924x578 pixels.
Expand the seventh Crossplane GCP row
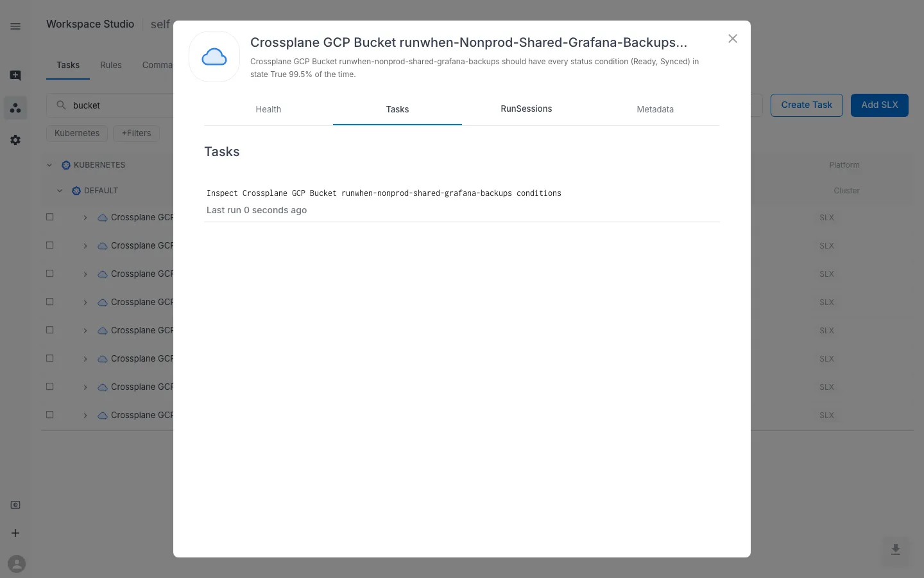coord(85,387)
